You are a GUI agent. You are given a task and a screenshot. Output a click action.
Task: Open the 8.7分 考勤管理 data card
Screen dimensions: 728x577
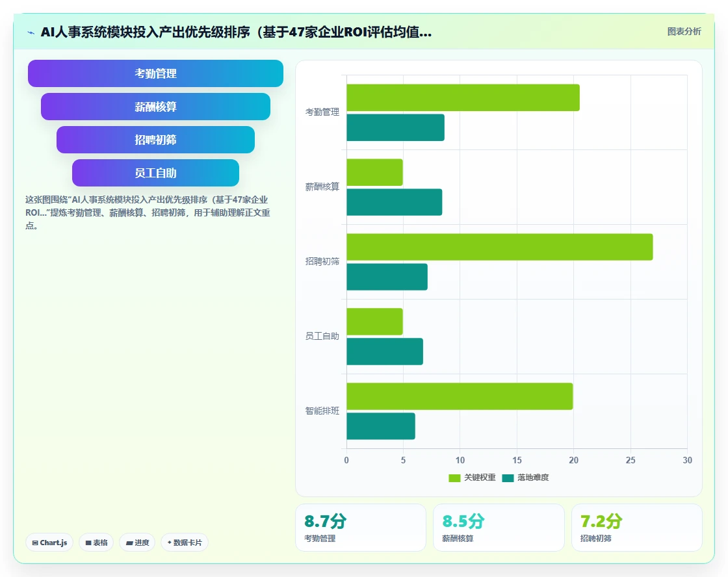pos(361,528)
